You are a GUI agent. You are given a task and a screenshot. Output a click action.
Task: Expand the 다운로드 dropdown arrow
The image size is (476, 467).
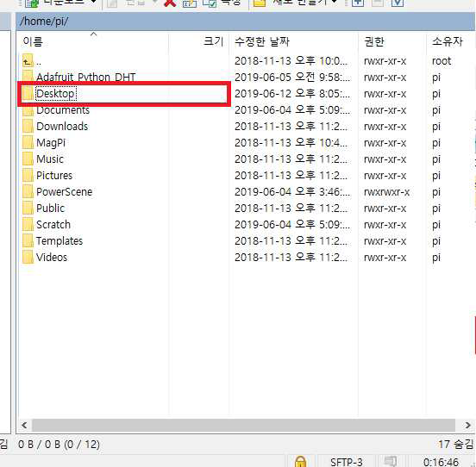93,2
